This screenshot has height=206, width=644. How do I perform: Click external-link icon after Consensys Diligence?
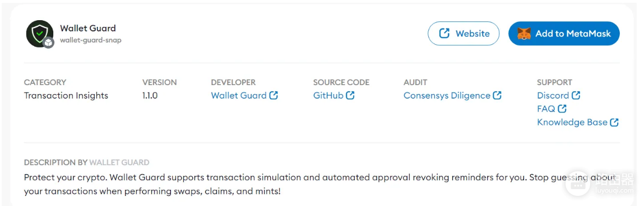[x=497, y=96]
